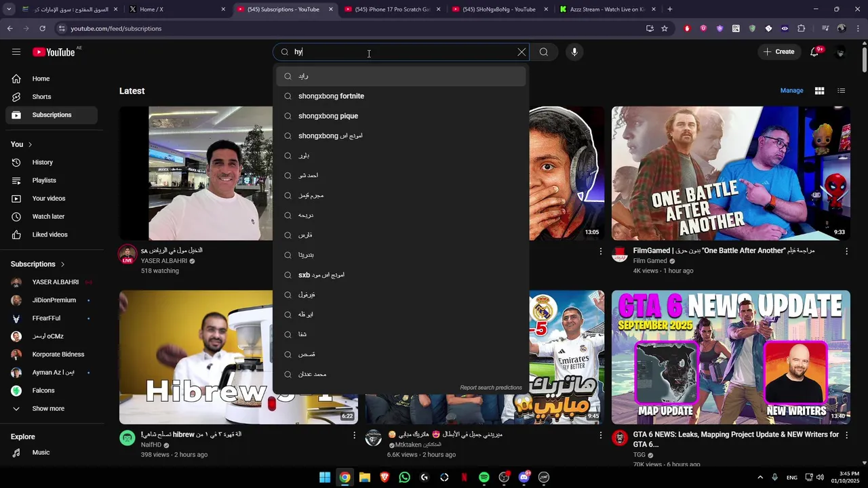Open Falcons channel in sidebar
Image resolution: width=868 pixels, height=488 pixels.
(52, 390)
